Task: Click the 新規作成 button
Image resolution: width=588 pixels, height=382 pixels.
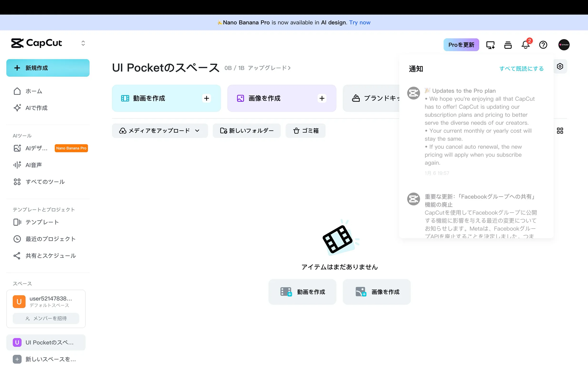Action: (48, 68)
